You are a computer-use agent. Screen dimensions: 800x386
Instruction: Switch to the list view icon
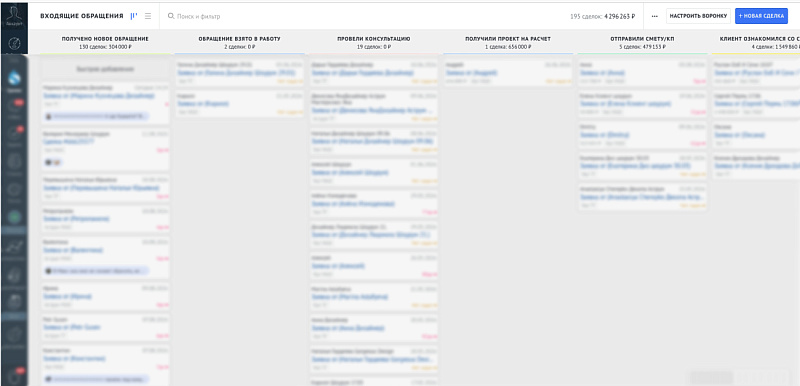coord(148,16)
